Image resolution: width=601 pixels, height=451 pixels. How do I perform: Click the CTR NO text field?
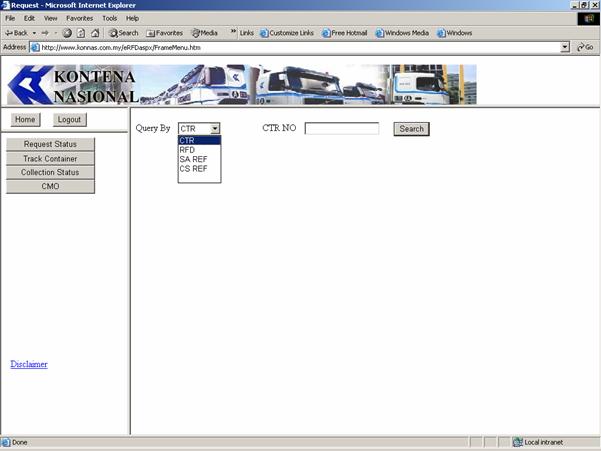(x=342, y=128)
